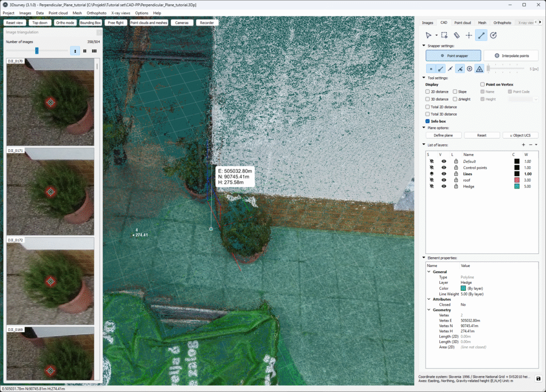546x392 pixels.
Task: Open the selection tool dropdown arrow
Action: tap(436, 36)
